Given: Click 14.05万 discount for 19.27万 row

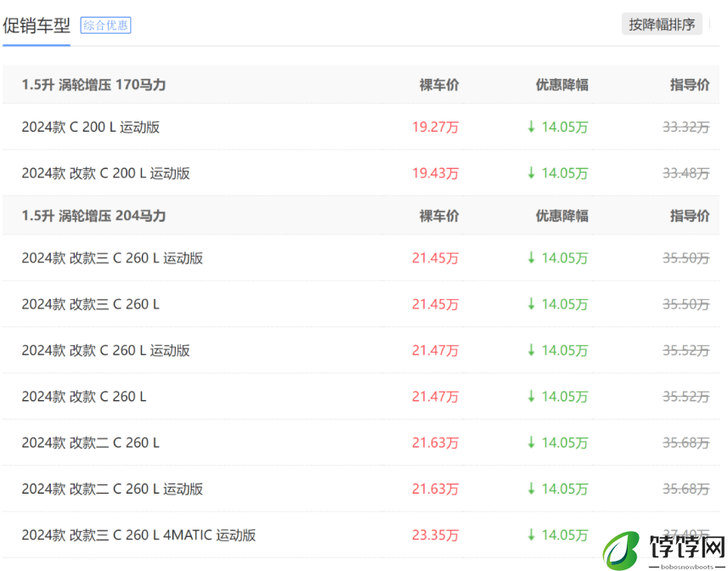Looking at the screenshot, I should (x=564, y=127).
